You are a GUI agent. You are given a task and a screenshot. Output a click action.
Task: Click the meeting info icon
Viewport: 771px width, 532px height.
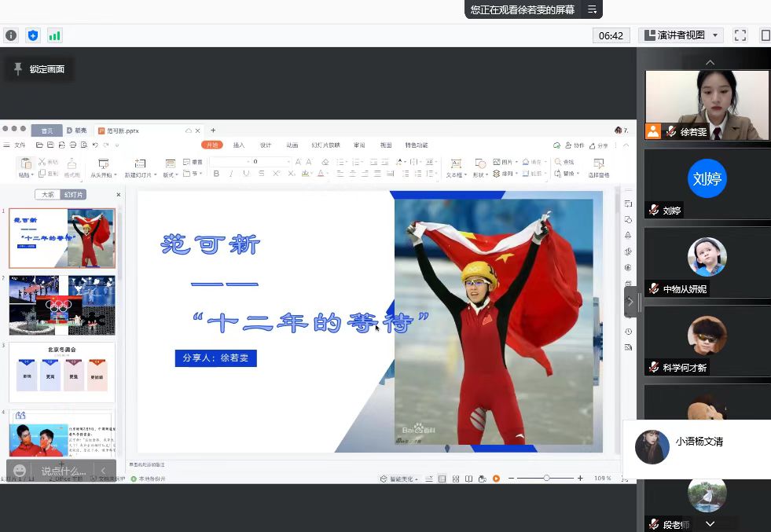(11, 35)
